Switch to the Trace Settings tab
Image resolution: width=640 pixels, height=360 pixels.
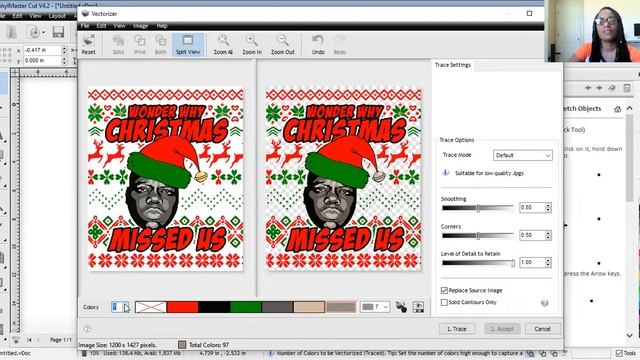[x=453, y=65]
